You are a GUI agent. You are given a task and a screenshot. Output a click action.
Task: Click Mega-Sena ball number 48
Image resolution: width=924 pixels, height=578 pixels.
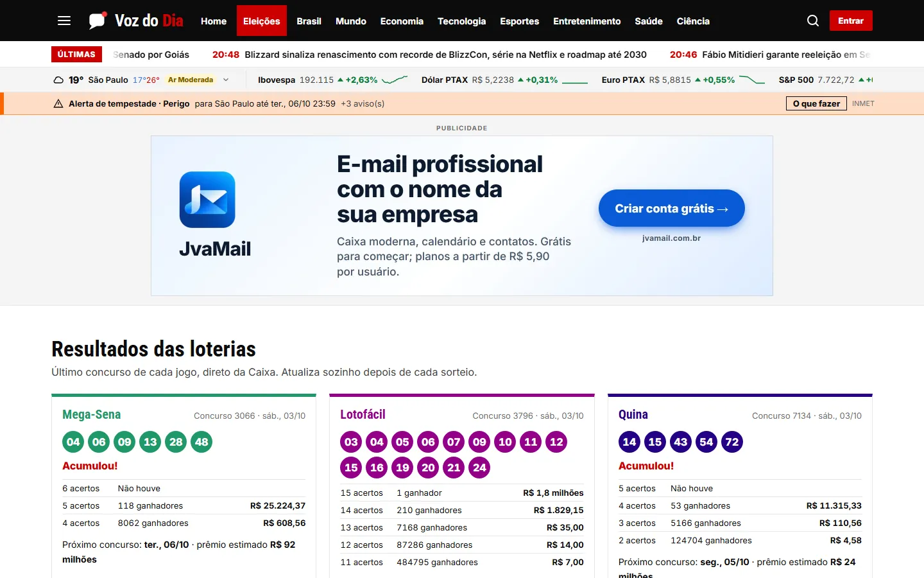coord(201,442)
